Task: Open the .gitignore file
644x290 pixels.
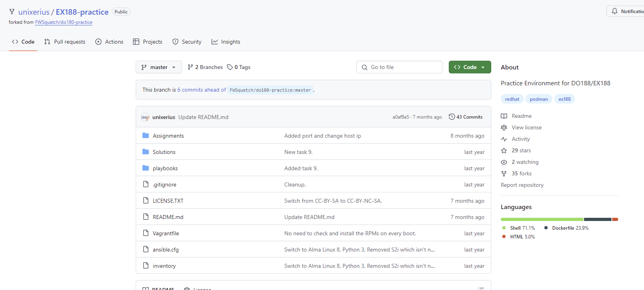Action: tap(164, 184)
